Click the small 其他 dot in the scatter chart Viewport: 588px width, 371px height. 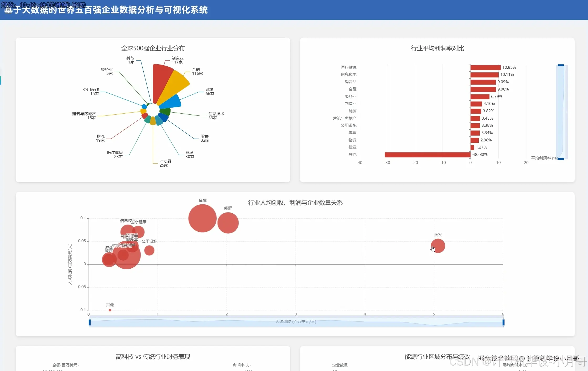(x=110, y=310)
